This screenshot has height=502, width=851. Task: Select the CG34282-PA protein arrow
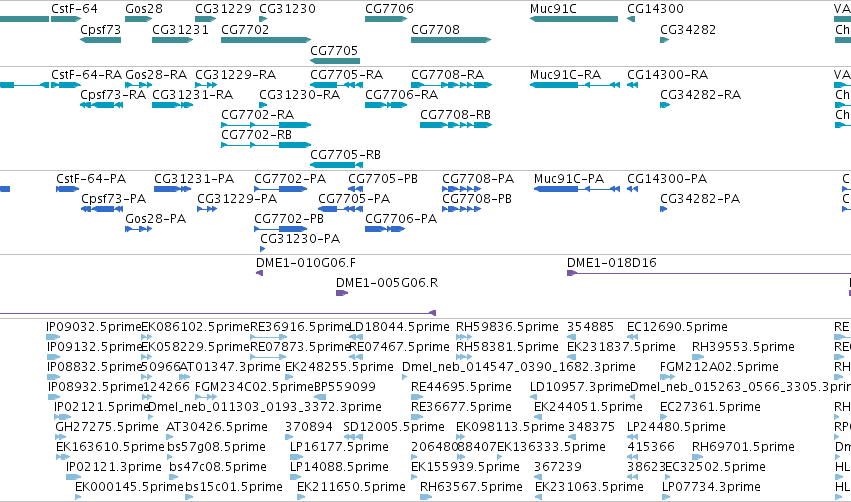click(663, 209)
